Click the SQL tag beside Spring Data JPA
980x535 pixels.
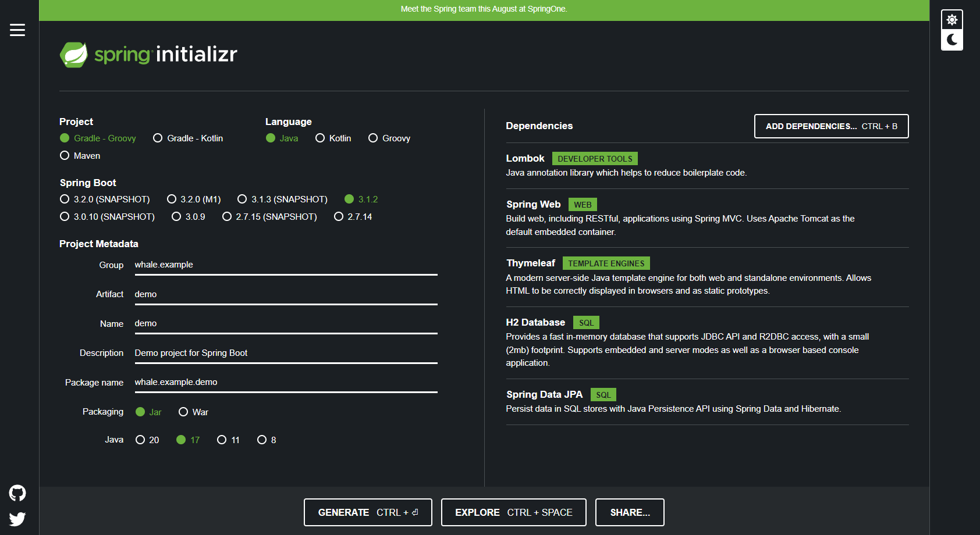point(603,395)
